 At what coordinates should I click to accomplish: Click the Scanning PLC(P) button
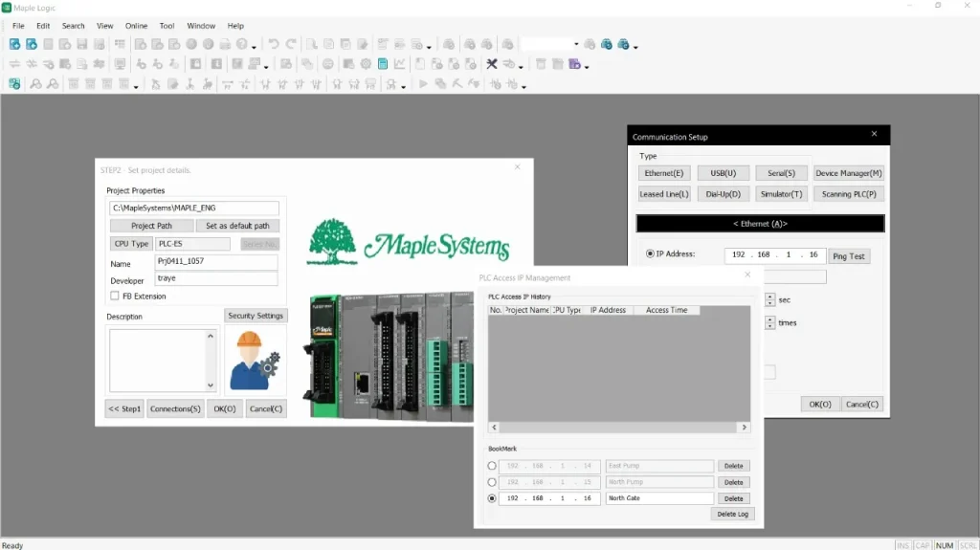point(849,194)
